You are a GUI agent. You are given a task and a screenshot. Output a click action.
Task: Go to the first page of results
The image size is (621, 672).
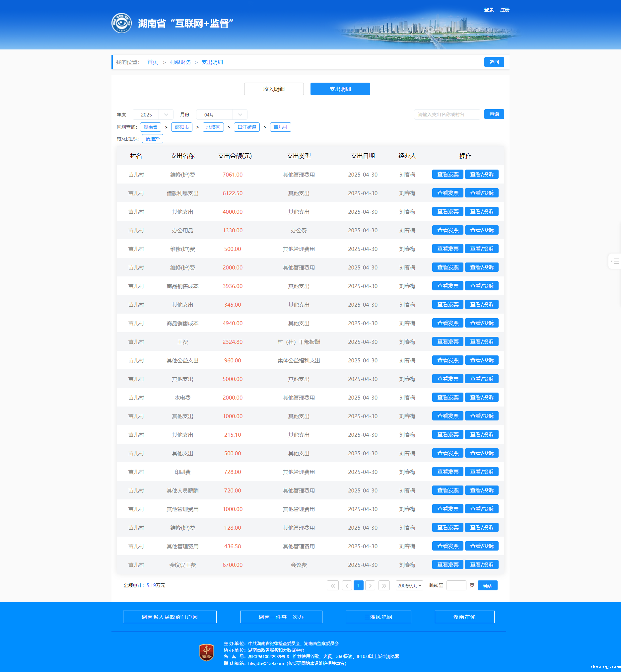332,585
